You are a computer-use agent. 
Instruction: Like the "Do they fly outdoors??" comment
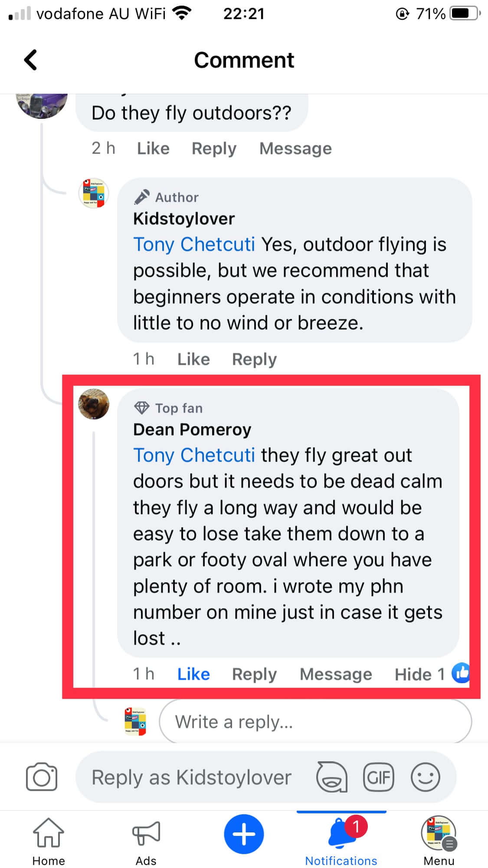click(x=153, y=148)
